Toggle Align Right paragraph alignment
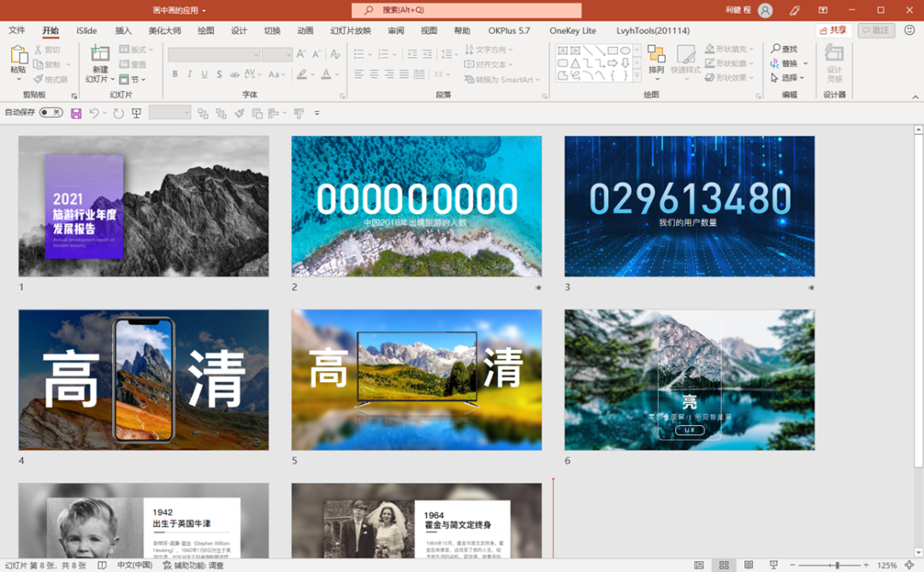Viewport: 924px width, 572px height. [389, 74]
